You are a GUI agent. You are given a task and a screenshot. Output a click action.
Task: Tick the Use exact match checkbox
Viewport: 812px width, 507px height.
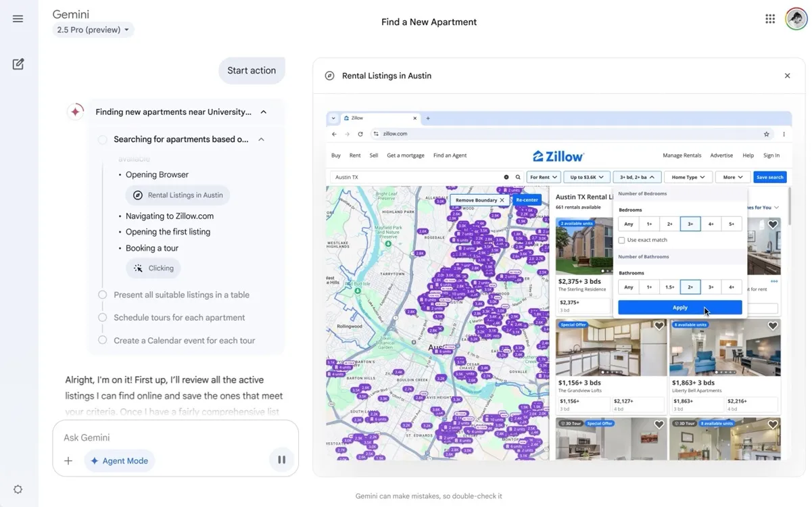622,240
